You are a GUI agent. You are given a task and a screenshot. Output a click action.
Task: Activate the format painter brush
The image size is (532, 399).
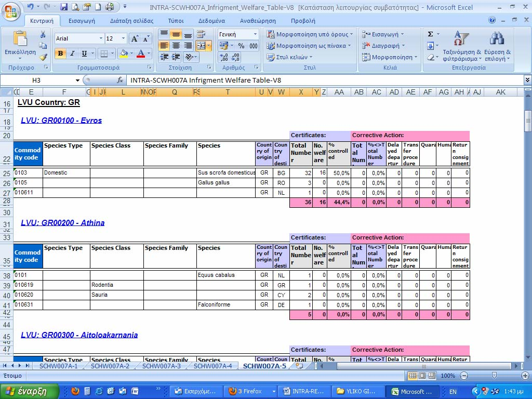pyautogui.click(x=43, y=57)
